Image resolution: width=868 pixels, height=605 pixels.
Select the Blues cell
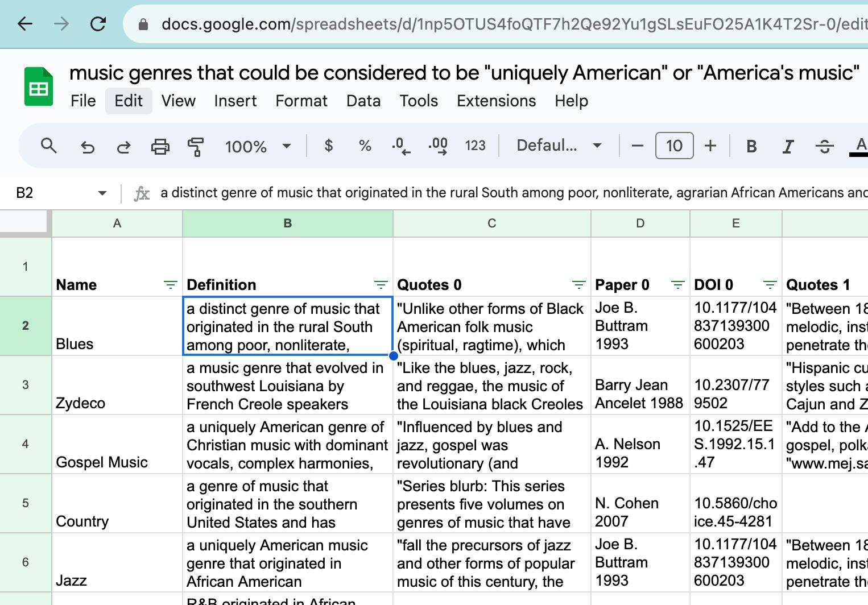[x=117, y=326]
